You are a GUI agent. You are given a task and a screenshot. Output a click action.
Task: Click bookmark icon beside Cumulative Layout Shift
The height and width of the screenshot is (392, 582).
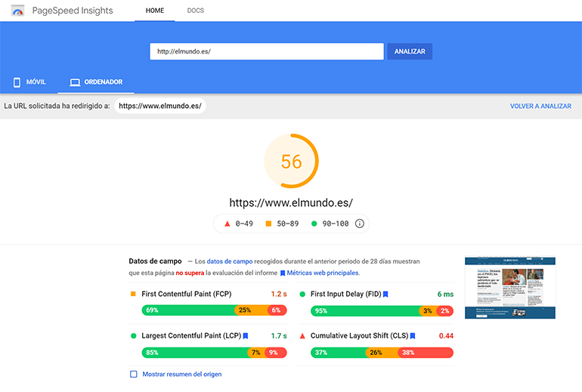(412, 335)
